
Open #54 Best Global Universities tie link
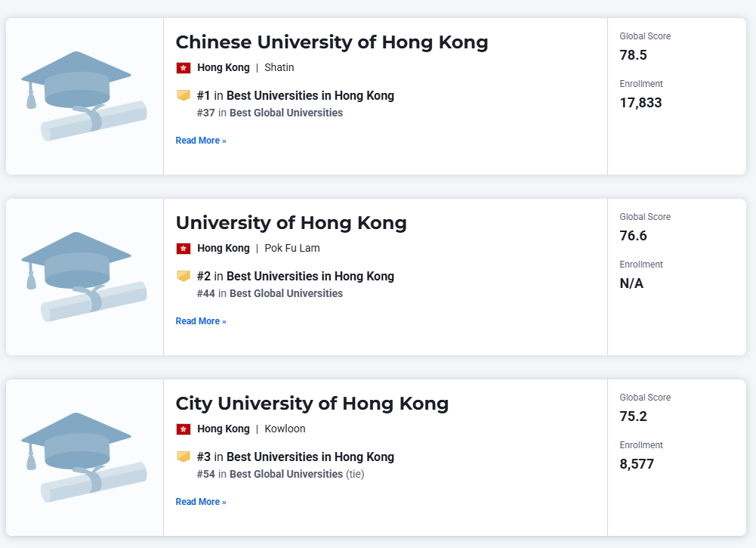(x=285, y=474)
